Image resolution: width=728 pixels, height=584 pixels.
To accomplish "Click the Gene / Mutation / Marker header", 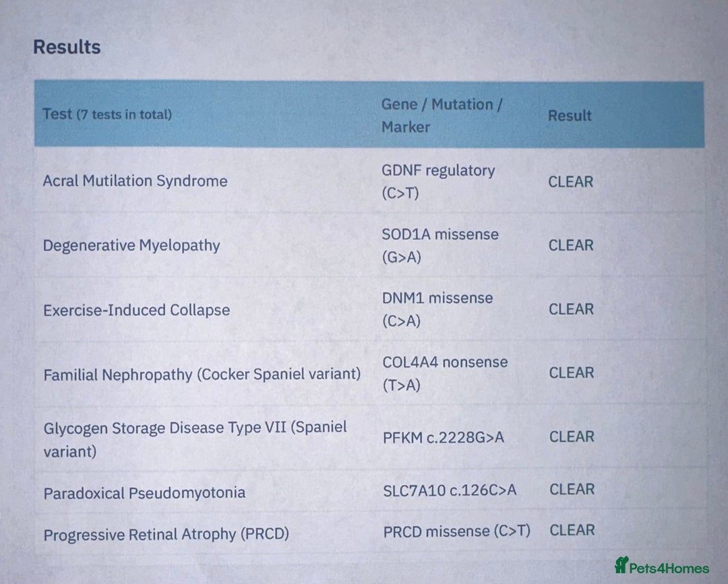I will tap(442, 115).
